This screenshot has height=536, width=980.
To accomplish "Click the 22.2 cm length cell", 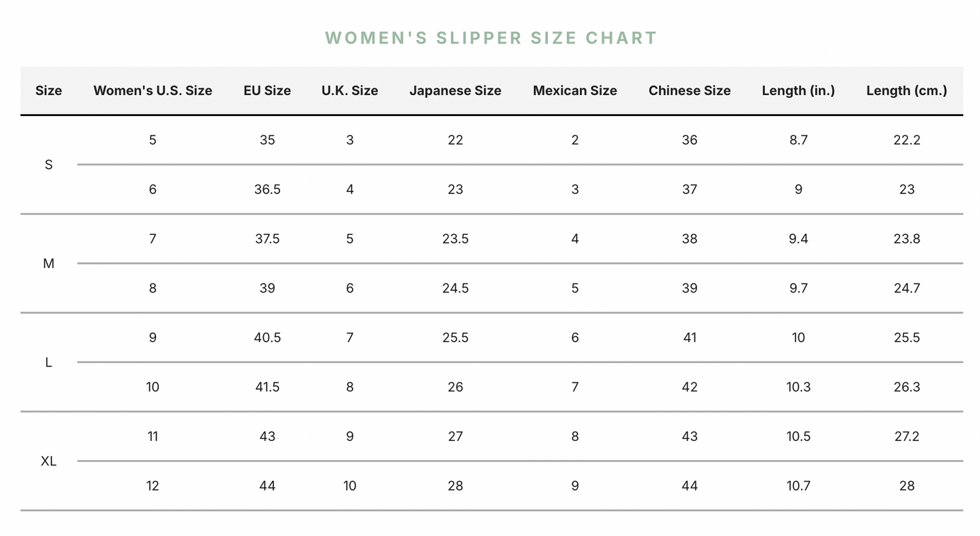I will point(907,140).
